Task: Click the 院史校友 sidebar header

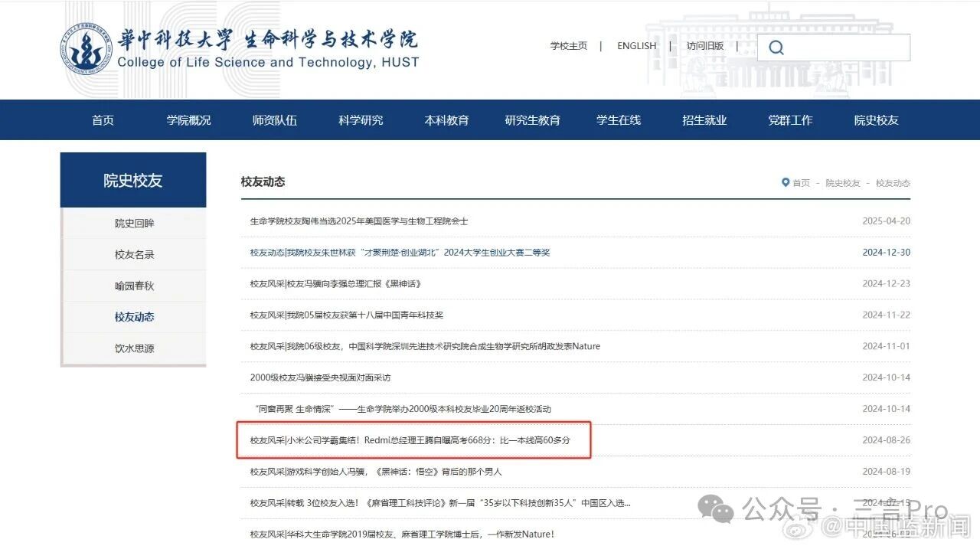Action: [x=133, y=180]
